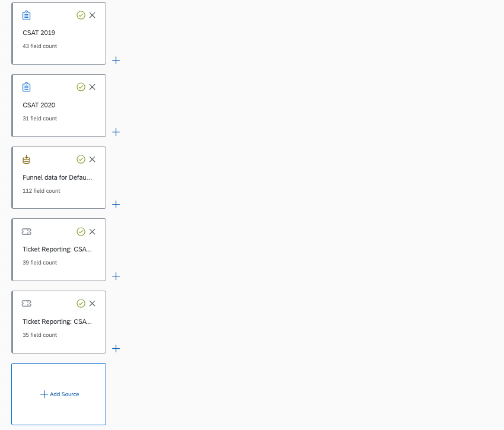
Task: Click the ticket icon on first Ticket Reporting card
Action: (26, 231)
